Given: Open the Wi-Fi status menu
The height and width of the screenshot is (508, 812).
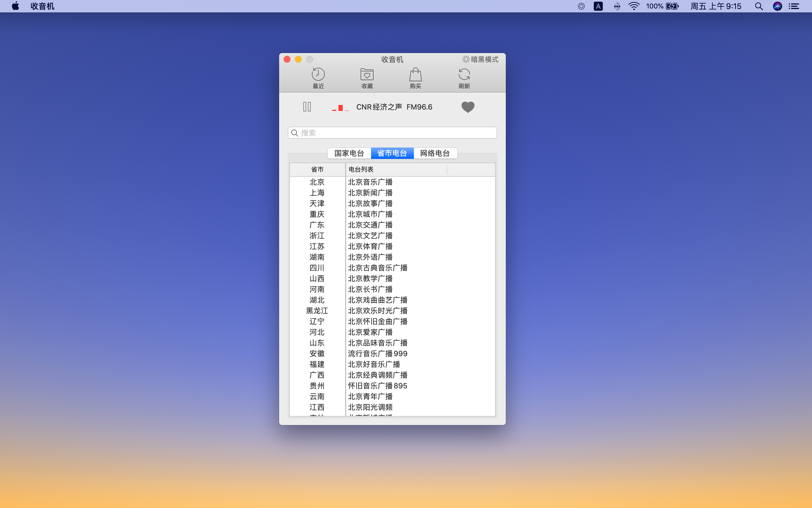Looking at the screenshot, I should 634,6.
